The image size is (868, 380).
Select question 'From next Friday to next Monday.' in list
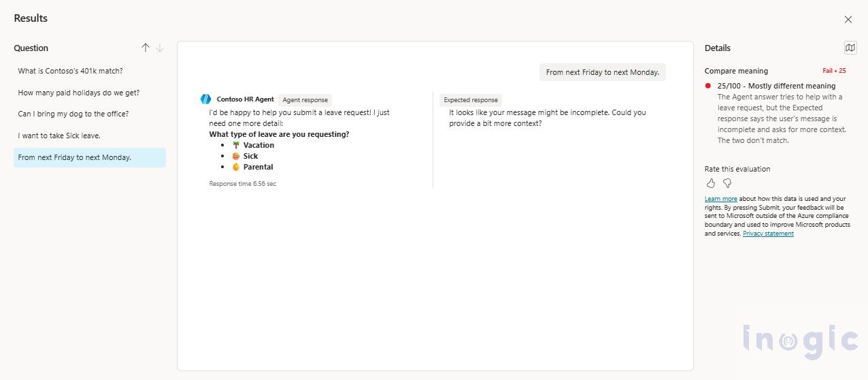[x=90, y=157]
